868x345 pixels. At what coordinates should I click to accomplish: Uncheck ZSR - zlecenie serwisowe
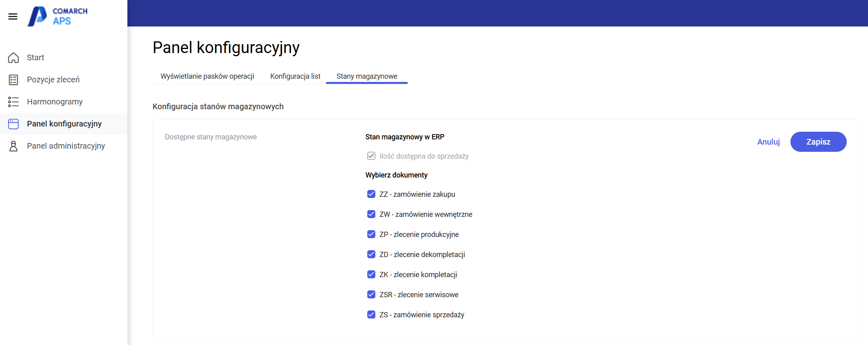(x=371, y=294)
